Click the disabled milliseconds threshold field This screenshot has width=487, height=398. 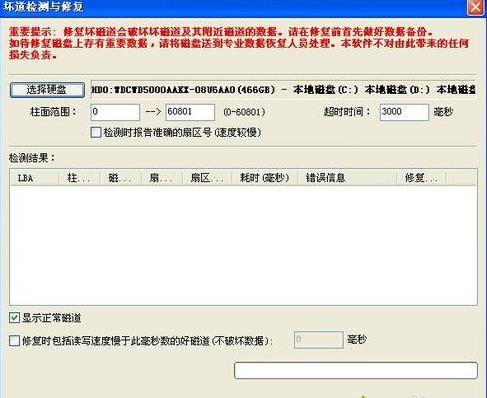(319, 340)
